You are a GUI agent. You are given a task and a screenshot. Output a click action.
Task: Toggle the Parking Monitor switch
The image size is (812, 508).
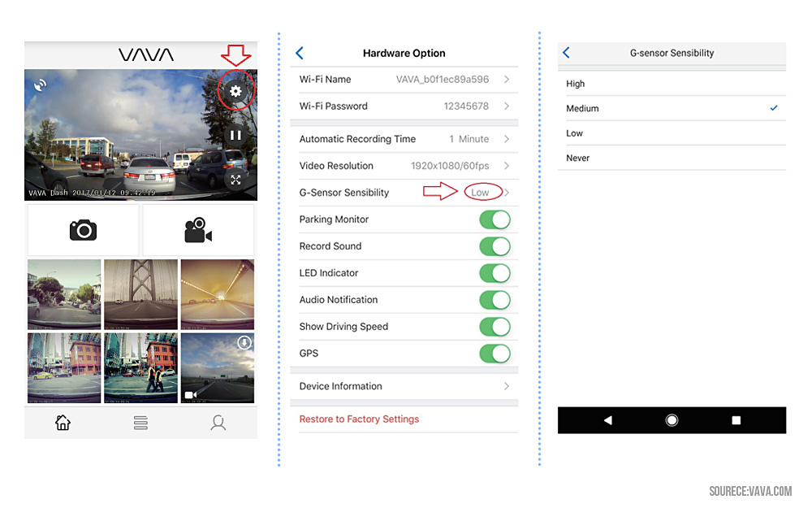click(495, 219)
